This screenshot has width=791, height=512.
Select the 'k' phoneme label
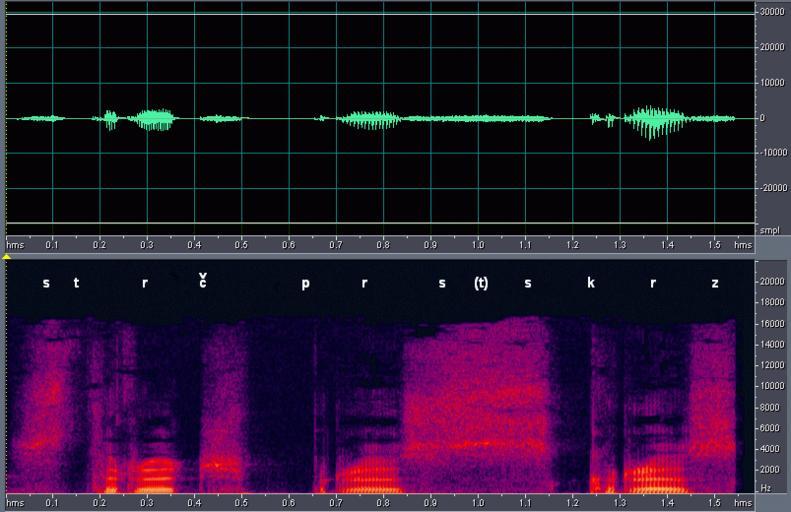(591, 283)
